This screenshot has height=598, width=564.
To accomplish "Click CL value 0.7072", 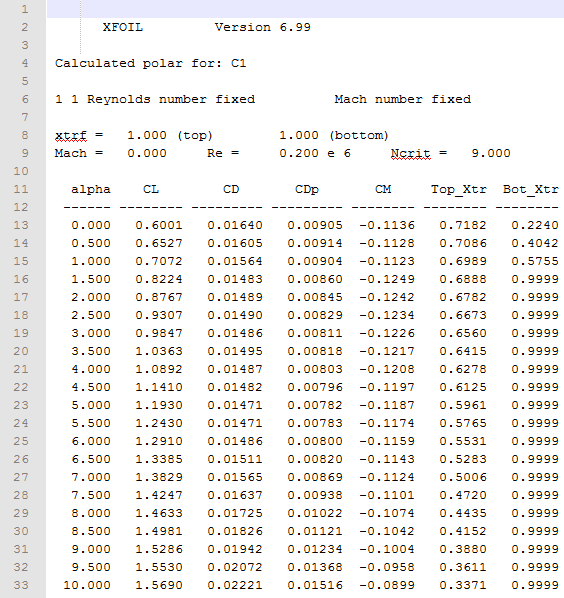I will click(159, 261).
